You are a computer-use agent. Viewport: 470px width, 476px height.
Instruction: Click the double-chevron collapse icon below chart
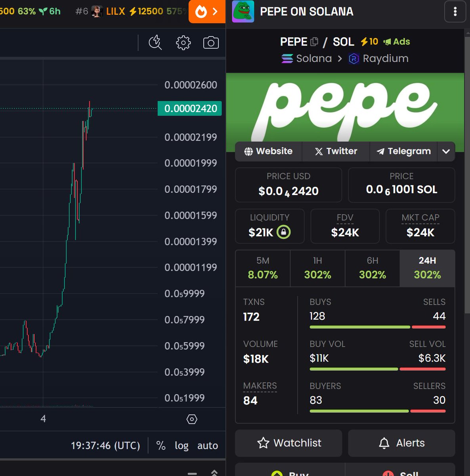tap(214, 472)
